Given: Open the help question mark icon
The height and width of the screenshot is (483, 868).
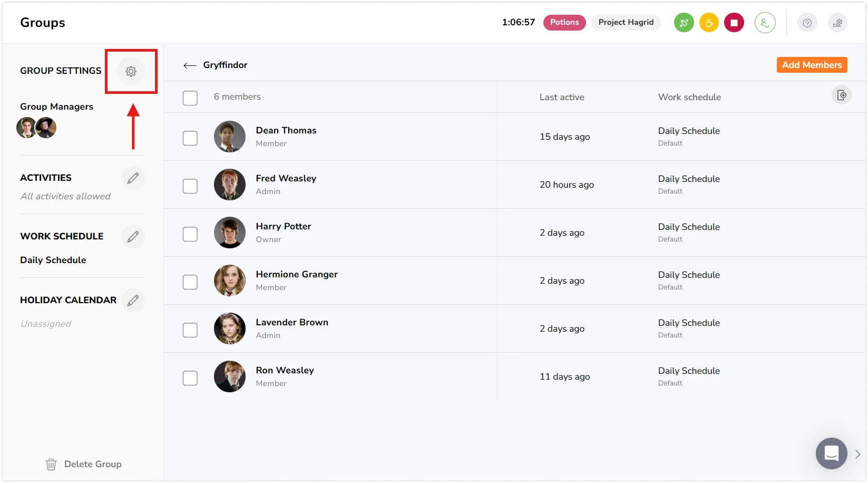Looking at the screenshot, I should point(807,23).
